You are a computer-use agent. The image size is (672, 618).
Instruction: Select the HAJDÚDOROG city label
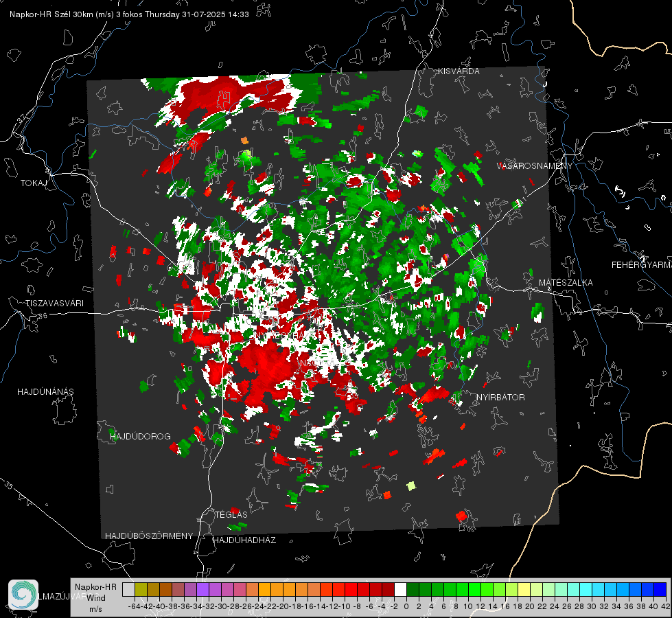140,436
